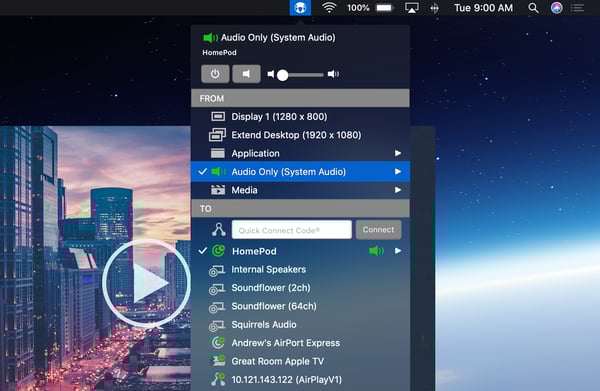
Task: Click the green speaker icon in Audio Only row
Action: coord(218,171)
